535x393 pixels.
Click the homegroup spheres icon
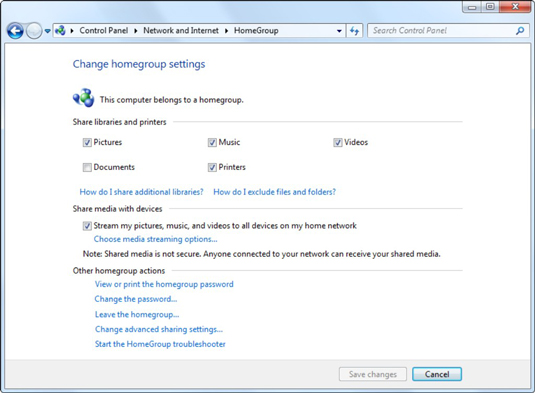(x=83, y=98)
